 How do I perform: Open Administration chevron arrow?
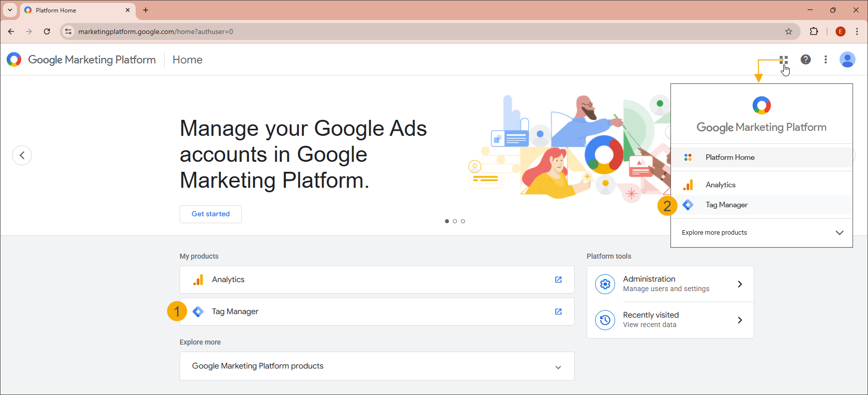[x=740, y=284]
